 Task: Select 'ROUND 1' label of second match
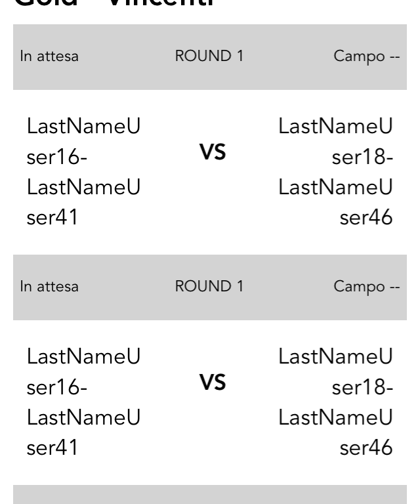tap(209, 286)
